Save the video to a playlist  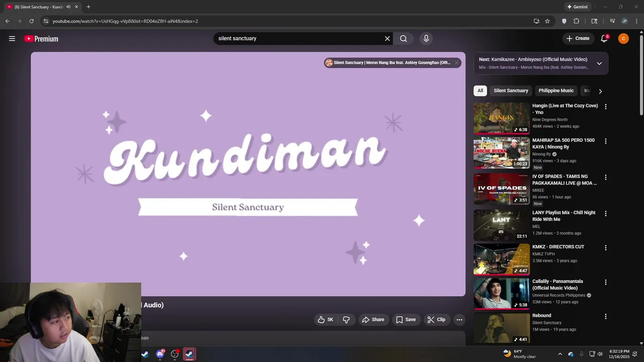point(406,320)
